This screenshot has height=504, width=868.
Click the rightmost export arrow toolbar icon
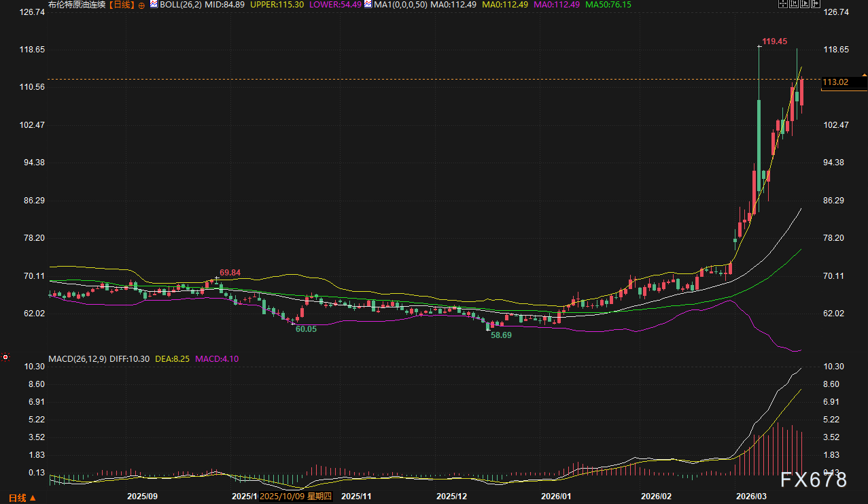(816, 4)
